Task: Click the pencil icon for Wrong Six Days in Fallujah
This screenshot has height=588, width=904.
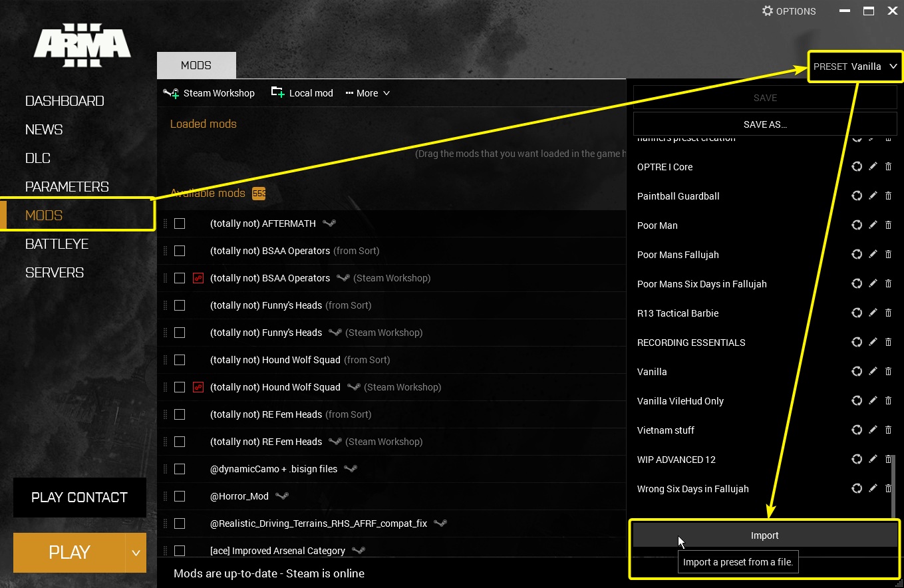Action: coord(873,488)
